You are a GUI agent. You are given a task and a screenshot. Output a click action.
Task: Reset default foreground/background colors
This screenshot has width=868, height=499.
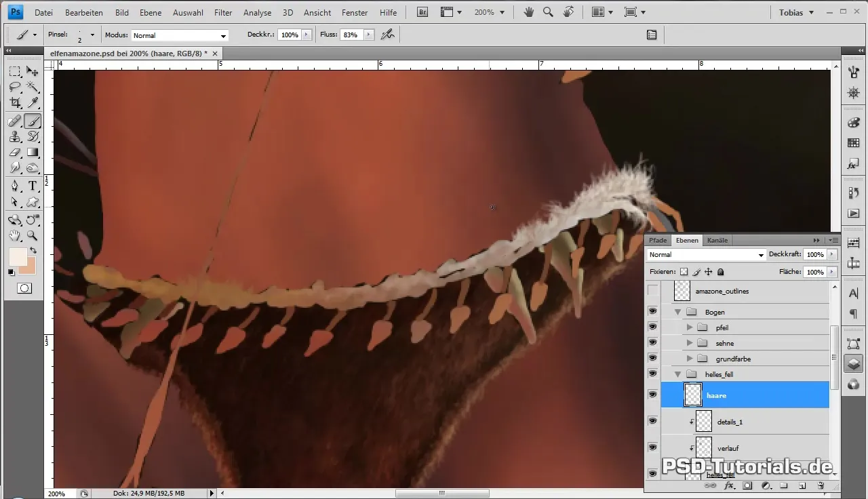(11, 273)
